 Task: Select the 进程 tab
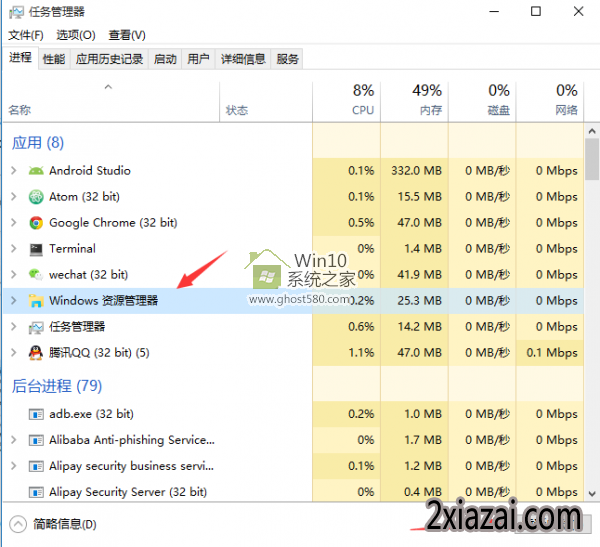pos(20,58)
